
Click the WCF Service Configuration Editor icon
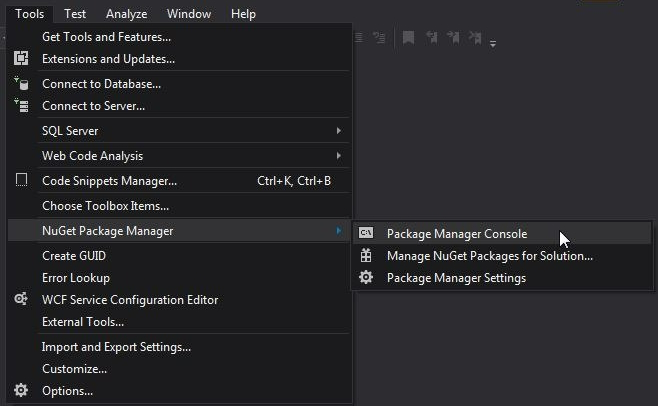pyautogui.click(x=21, y=299)
